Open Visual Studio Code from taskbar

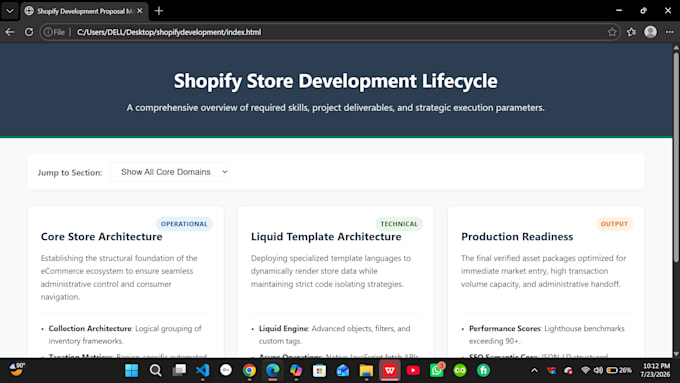202,370
